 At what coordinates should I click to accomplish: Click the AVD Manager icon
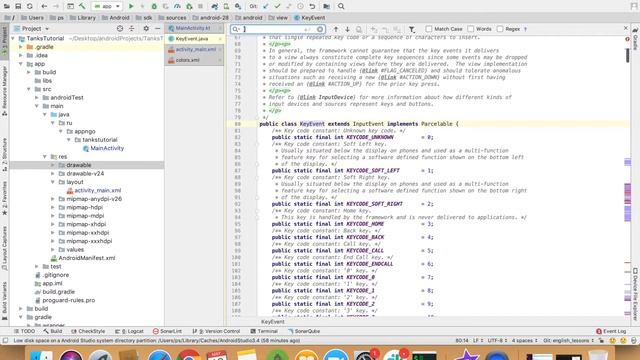pos(226,6)
